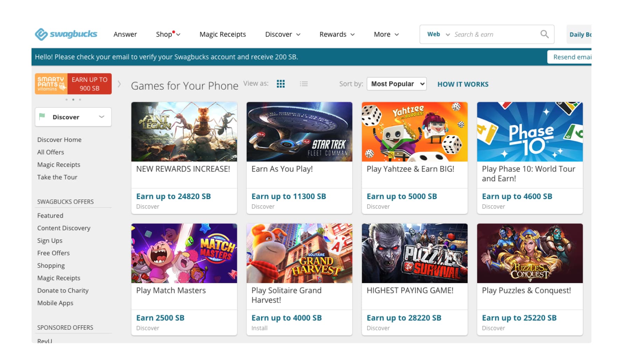Open the Web search type dropdown

pos(438,34)
